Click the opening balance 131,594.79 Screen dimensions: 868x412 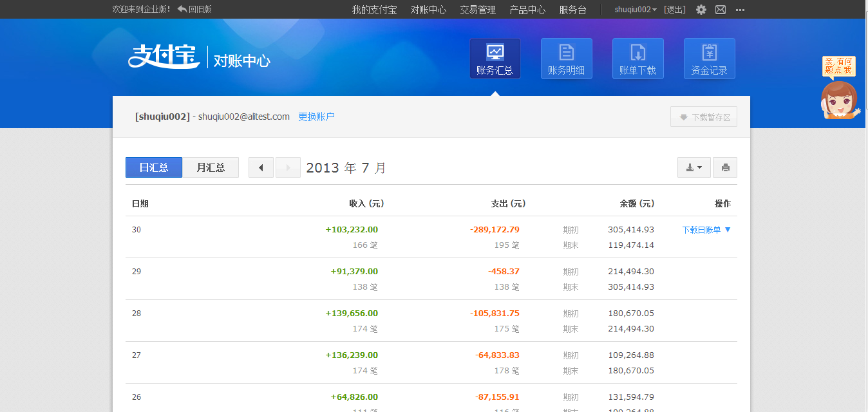click(x=631, y=397)
